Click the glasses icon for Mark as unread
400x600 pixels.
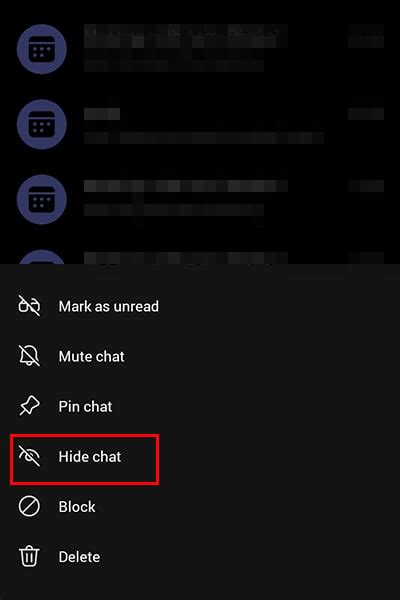[x=29, y=306]
